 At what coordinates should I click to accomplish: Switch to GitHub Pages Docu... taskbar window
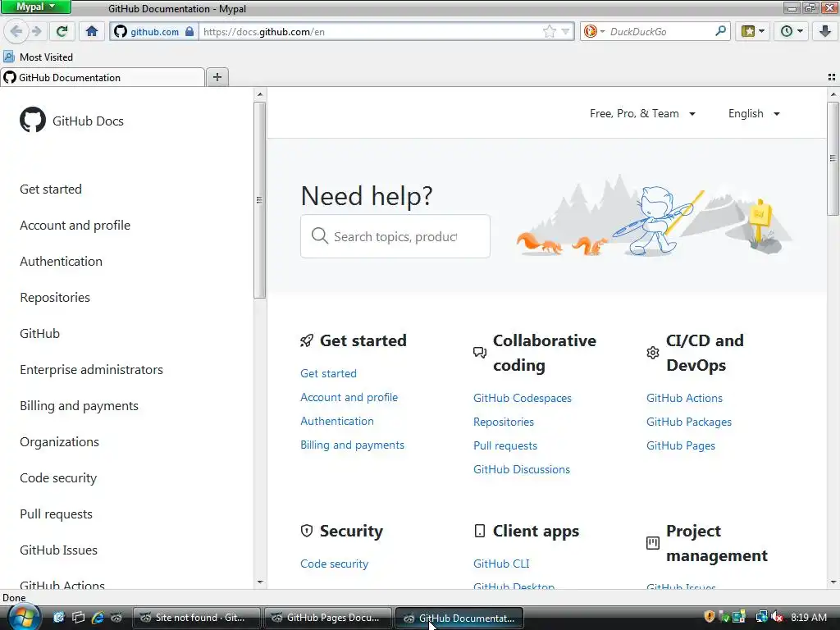(x=328, y=618)
